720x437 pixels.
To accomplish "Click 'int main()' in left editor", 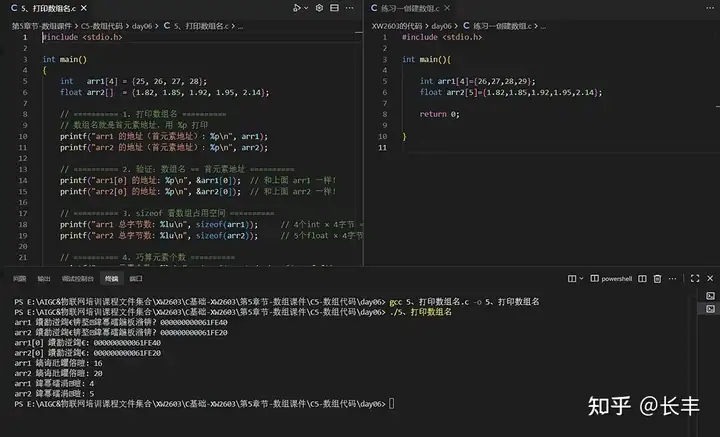I will coord(64,59).
